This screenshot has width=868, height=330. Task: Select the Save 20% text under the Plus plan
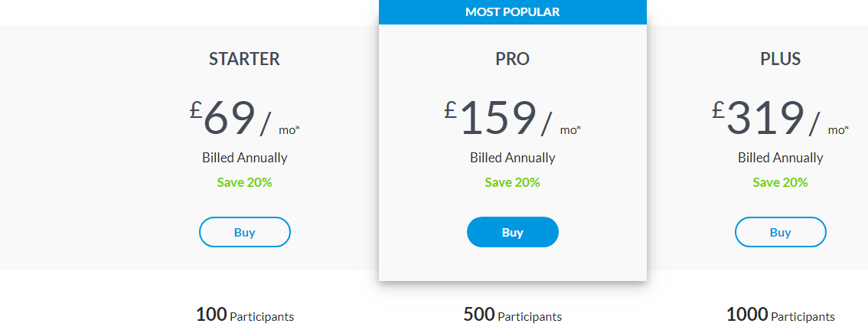pos(781,182)
